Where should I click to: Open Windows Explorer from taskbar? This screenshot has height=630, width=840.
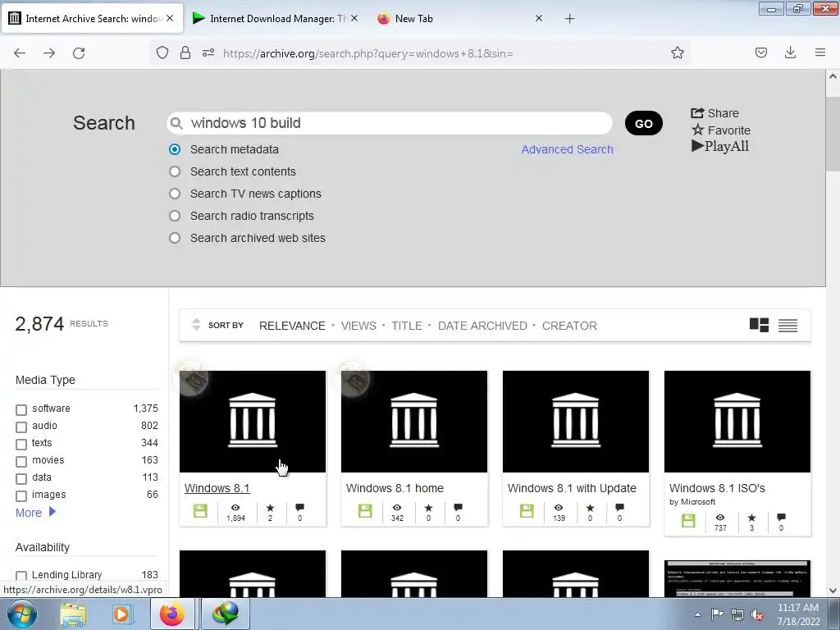pos(73,614)
